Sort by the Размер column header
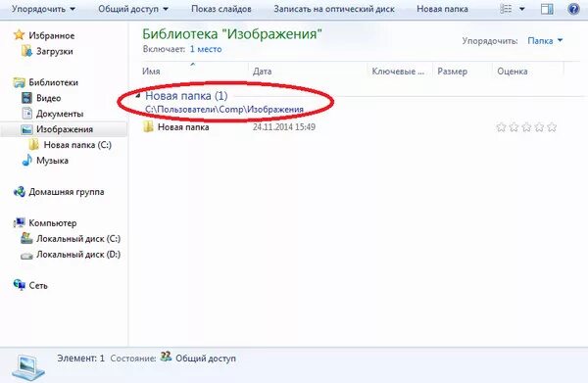This screenshot has width=588, height=383. 452,72
